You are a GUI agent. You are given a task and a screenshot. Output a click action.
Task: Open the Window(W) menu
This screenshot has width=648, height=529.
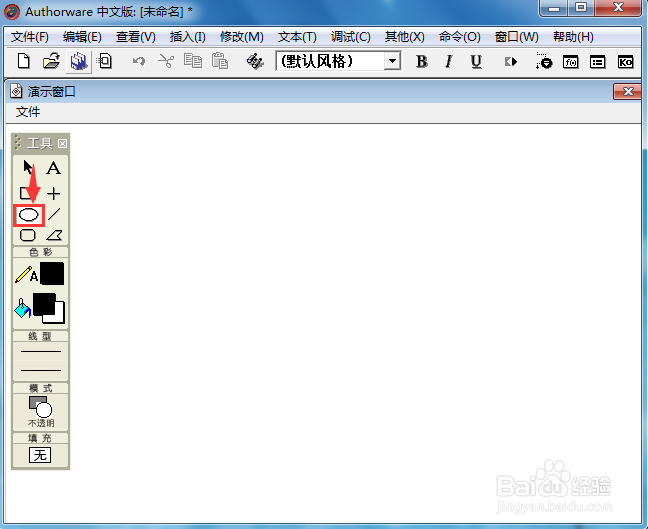pos(517,37)
